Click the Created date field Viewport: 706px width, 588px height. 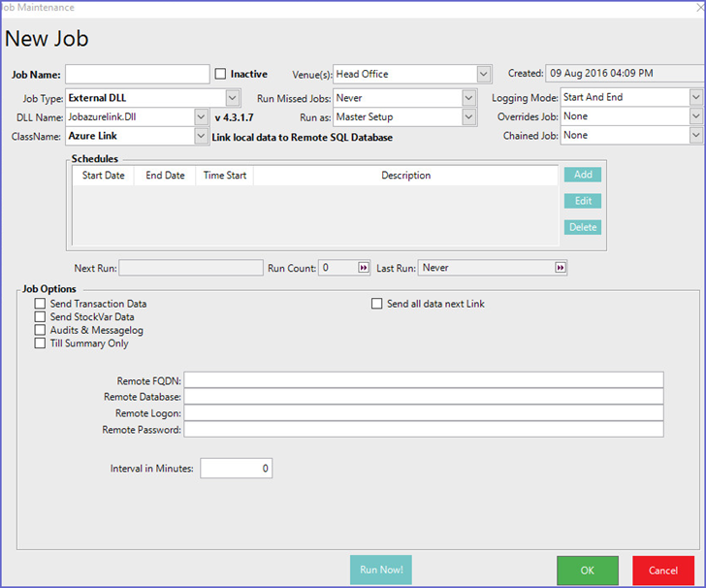point(626,73)
